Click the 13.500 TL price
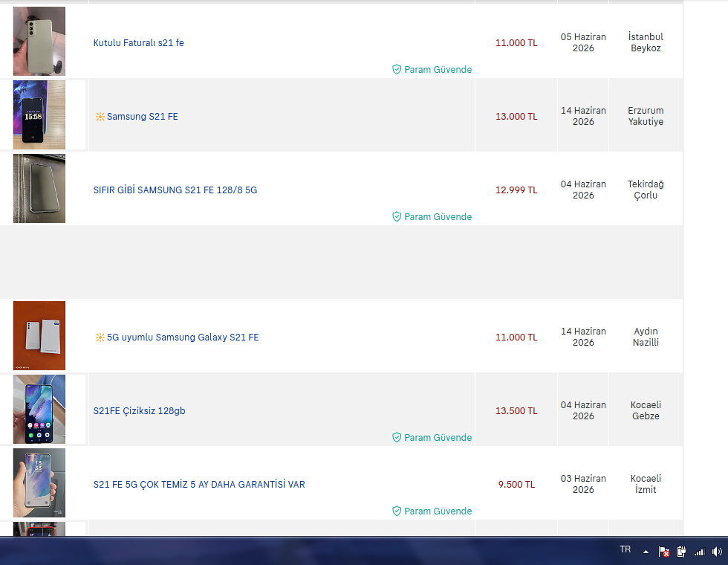The height and width of the screenshot is (565, 728). point(516,410)
